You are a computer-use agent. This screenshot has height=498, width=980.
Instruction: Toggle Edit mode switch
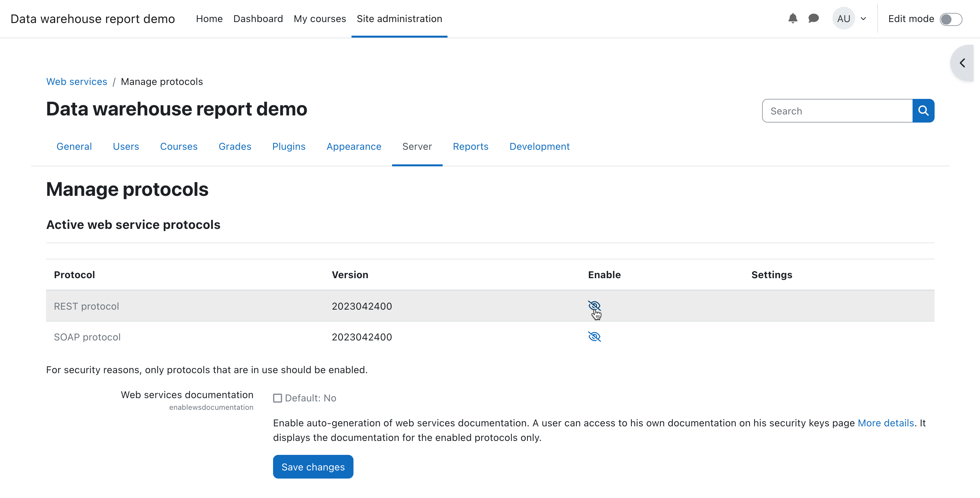click(950, 19)
